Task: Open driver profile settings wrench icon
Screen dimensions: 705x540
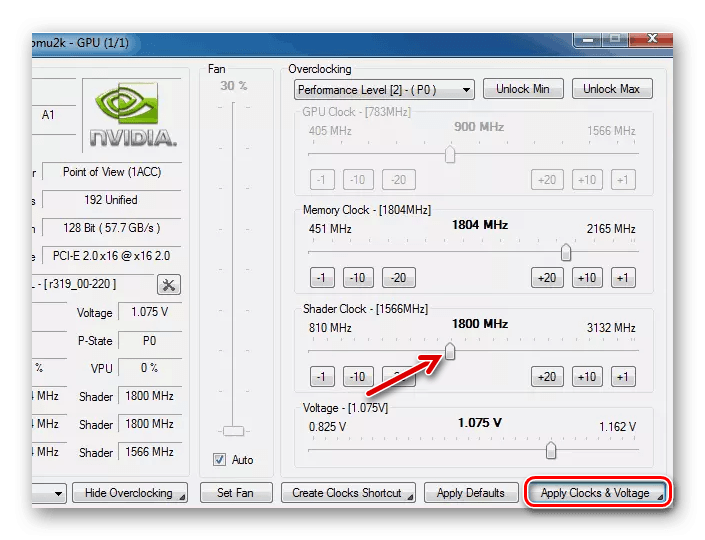Action: tap(169, 284)
